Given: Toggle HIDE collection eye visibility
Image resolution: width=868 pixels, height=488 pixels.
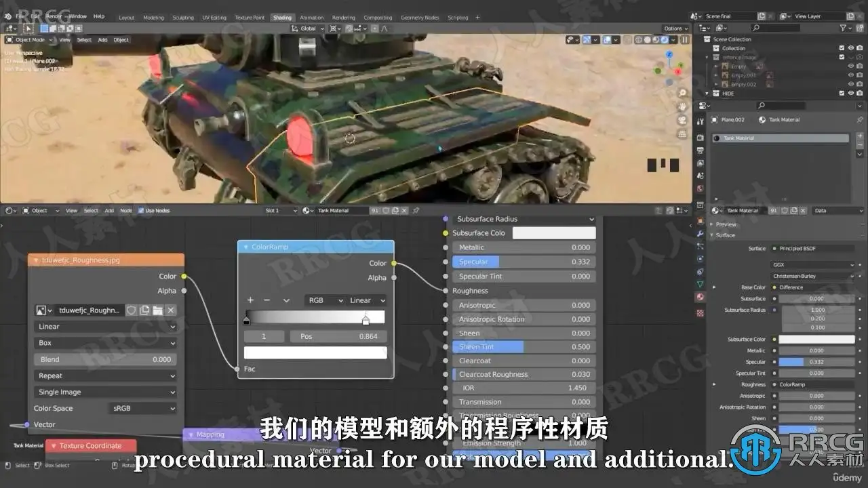Looking at the screenshot, I should [x=851, y=94].
